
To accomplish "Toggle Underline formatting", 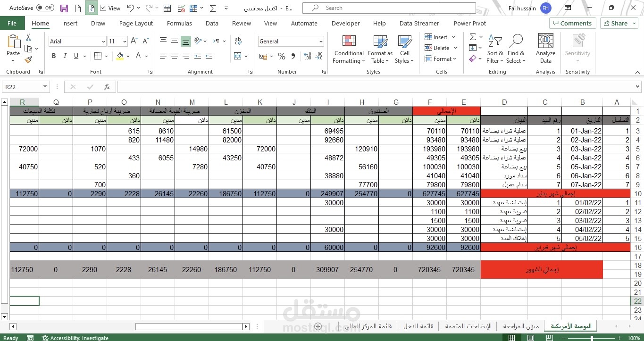I will pyautogui.click(x=76, y=56).
